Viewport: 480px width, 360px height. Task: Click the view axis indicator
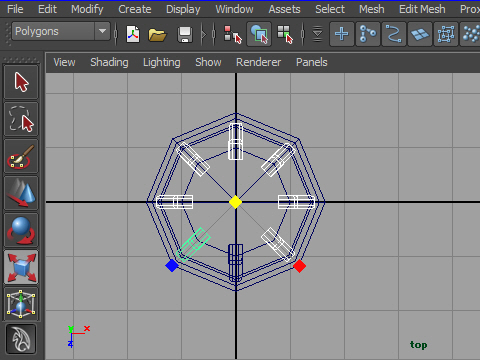pos(78,337)
